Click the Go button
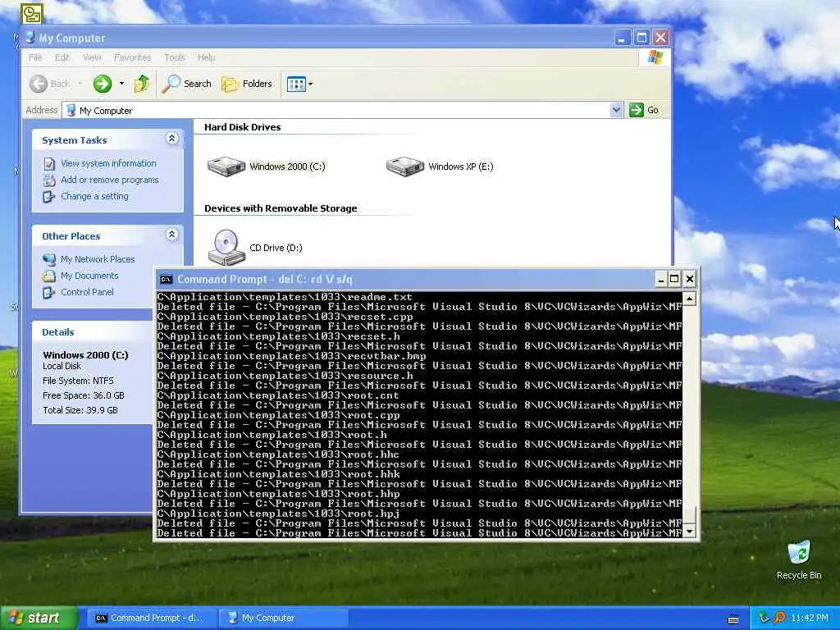This screenshot has height=630, width=840. (645, 110)
